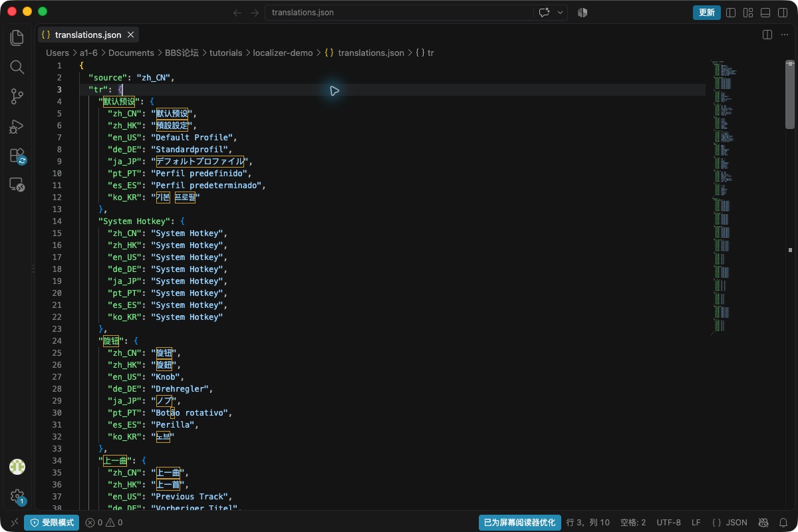Click the Copilot status icon in status bar
Image resolution: width=798 pixels, height=532 pixels.
[x=763, y=523]
